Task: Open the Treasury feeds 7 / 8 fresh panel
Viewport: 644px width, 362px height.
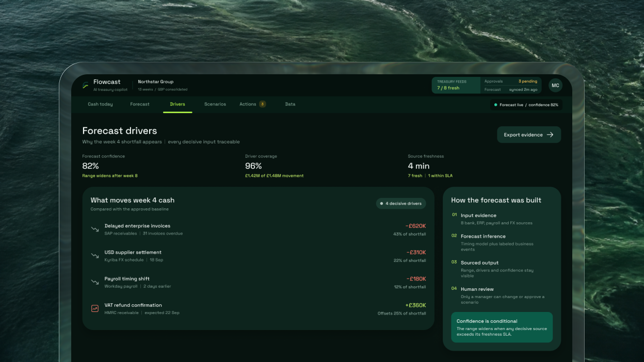Action: pyautogui.click(x=456, y=85)
